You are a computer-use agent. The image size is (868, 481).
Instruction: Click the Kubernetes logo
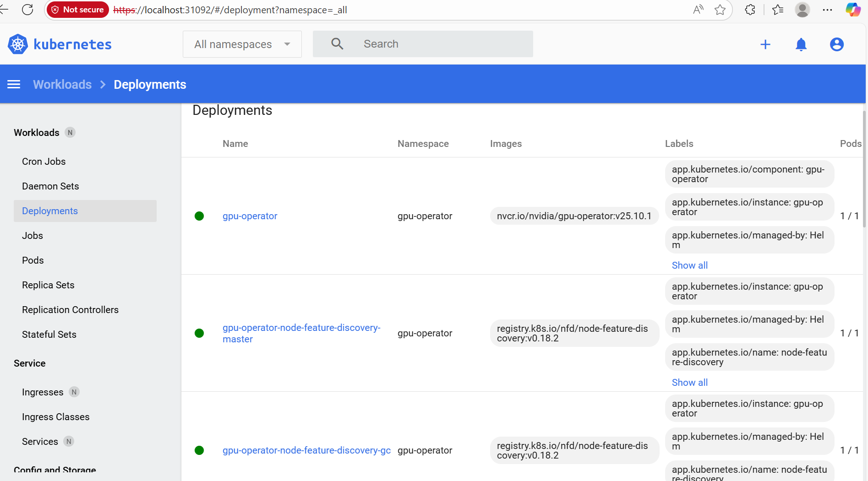click(x=17, y=44)
